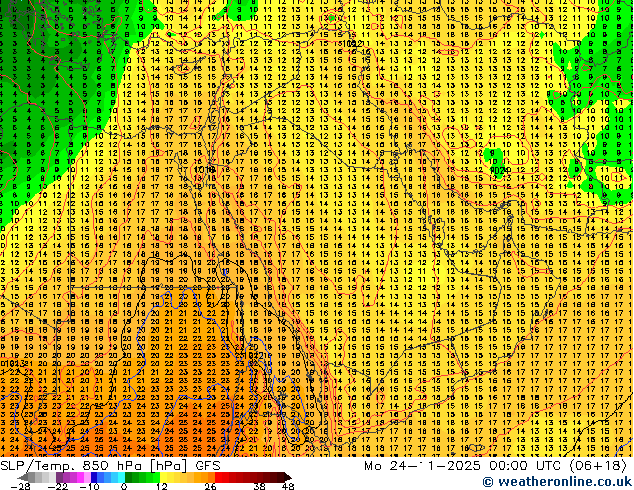The width and height of the screenshot is (634, 490).
Task: Click the '1023' isobar pressure label
Action: tap(13, 363)
